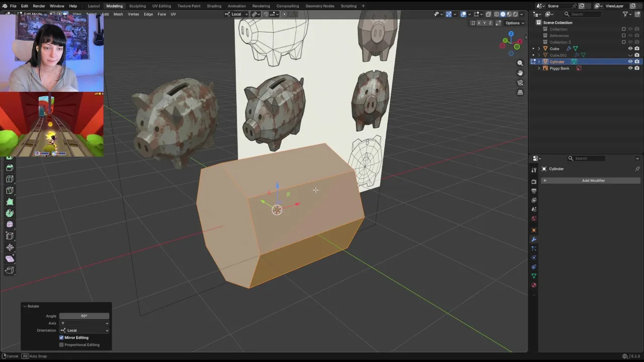Viewport: 644px width, 362px height.
Task: Hide the Piggy Bank object in viewport
Action: [630, 68]
